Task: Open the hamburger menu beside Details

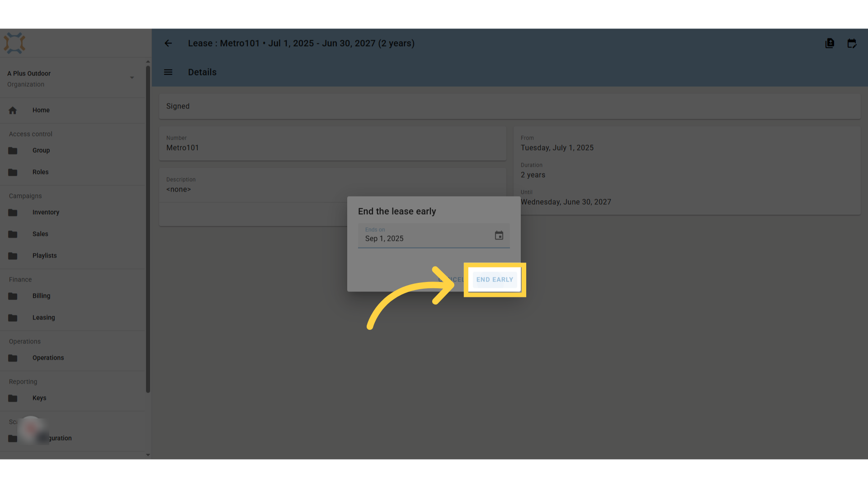Action: tap(168, 72)
